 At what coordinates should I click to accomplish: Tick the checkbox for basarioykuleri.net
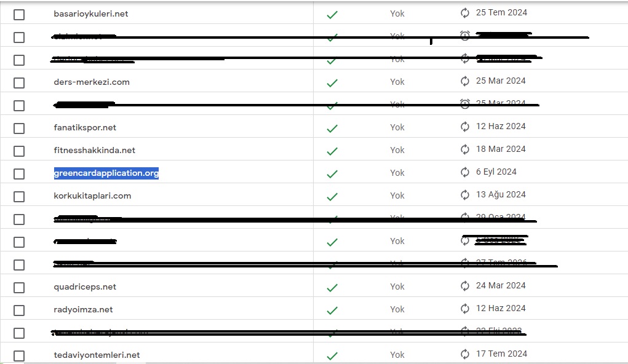point(19,15)
